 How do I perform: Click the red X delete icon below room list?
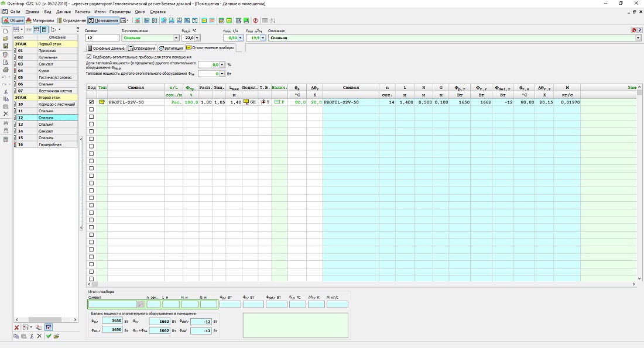click(17, 328)
